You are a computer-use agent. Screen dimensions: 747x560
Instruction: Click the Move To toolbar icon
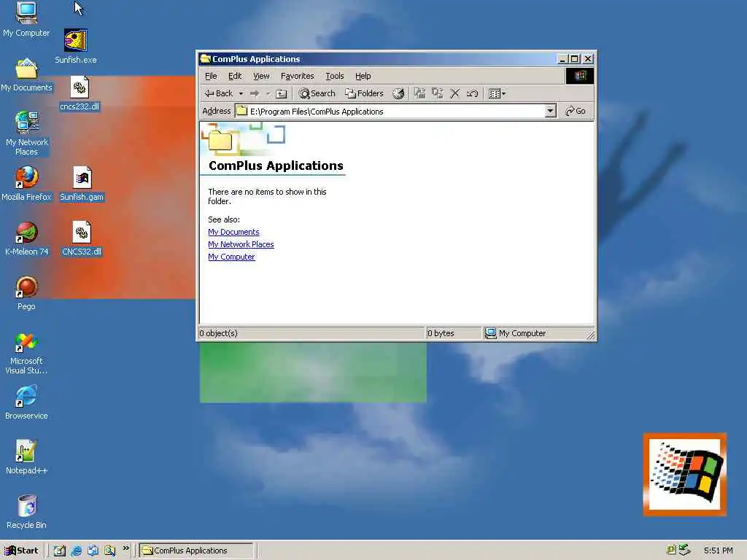pos(419,93)
